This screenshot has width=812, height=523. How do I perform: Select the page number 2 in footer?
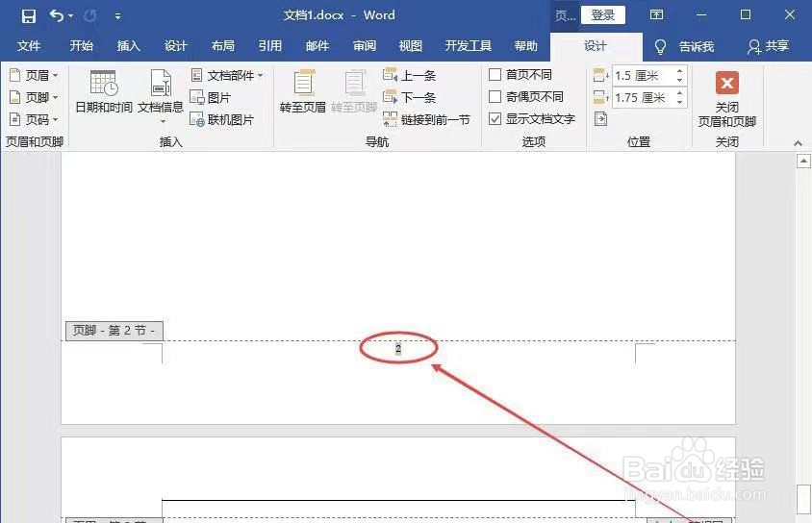tap(397, 349)
